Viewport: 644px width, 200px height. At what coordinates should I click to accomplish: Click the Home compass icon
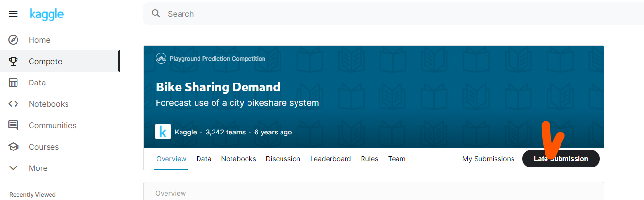[14, 40]
